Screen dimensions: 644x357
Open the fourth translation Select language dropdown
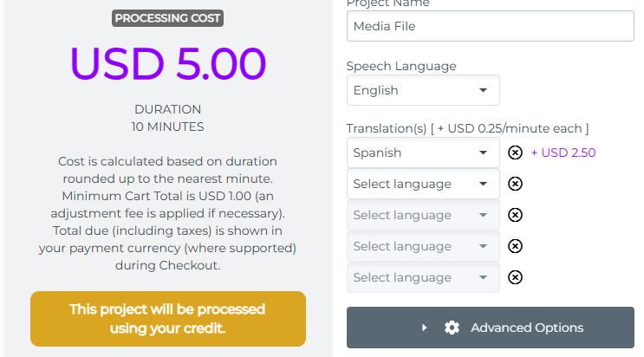(423, 246)
